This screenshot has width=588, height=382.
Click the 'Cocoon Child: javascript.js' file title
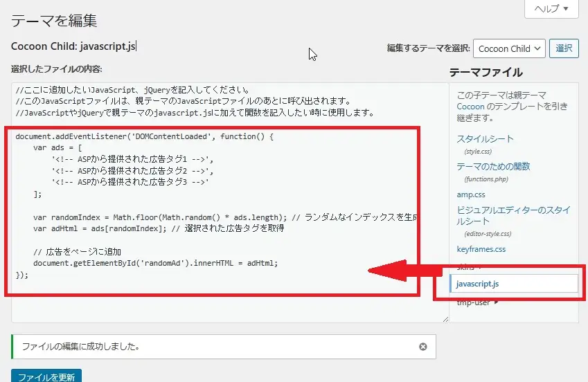73,46
